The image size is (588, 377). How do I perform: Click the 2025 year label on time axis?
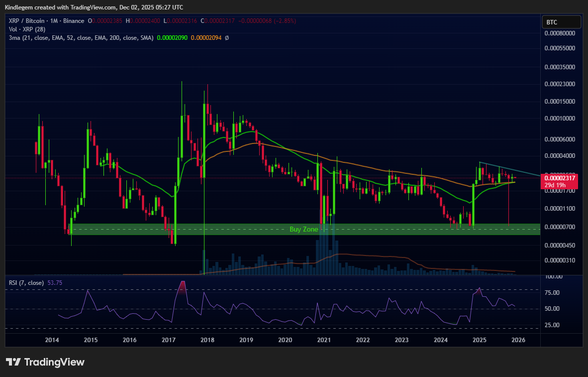tap(480, 340)
